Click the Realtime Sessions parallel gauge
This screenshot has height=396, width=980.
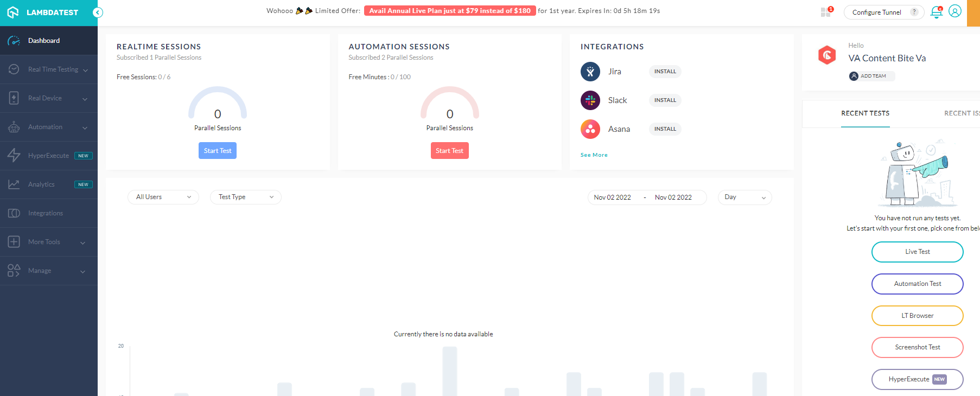[x=218, y=103]
